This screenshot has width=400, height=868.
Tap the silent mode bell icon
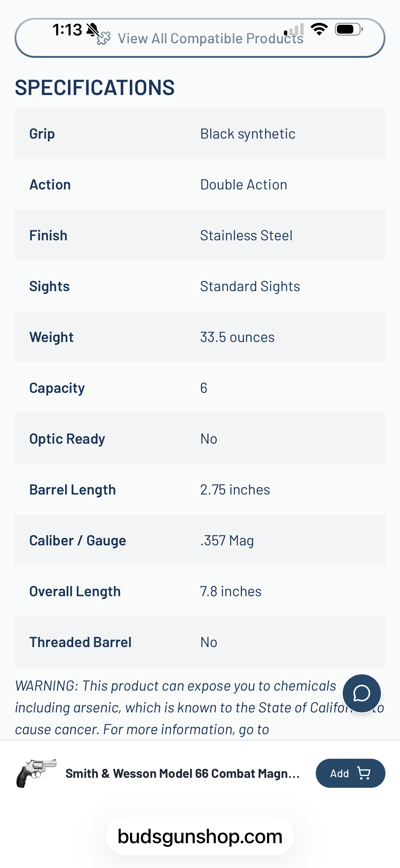coord(92,30)
